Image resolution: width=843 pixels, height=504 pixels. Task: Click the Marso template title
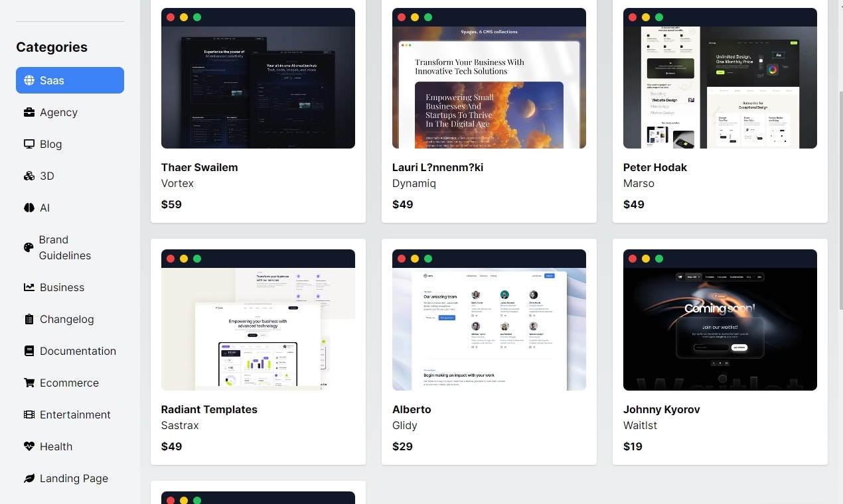pos(639,183)
